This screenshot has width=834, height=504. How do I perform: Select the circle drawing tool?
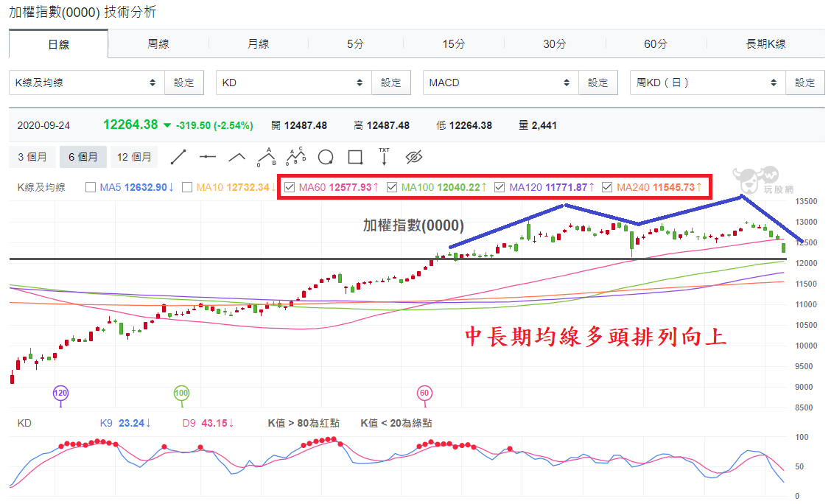click(326, 157)
